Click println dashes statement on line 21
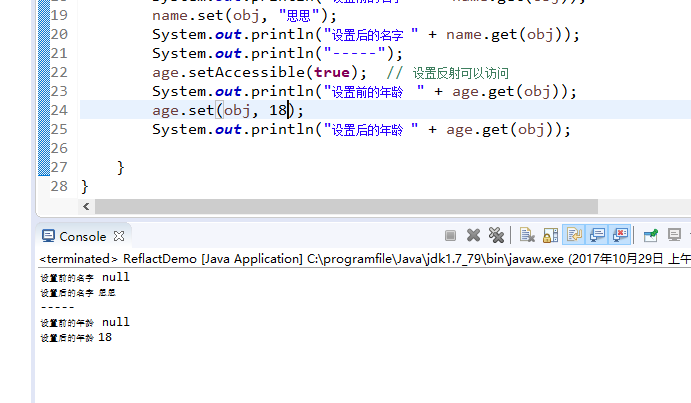691x403 pixels. point(277,53)
